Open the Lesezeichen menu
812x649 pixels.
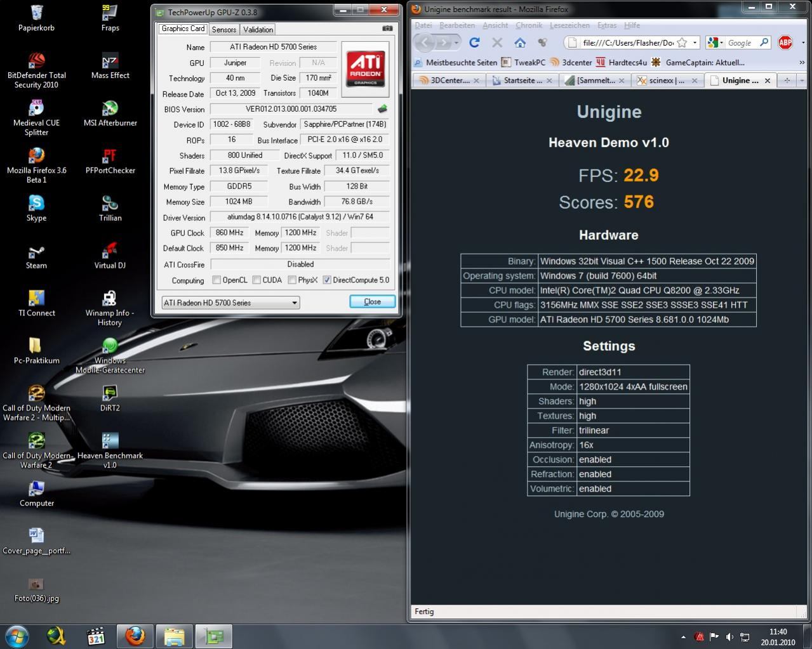click(x=569, y=25)
